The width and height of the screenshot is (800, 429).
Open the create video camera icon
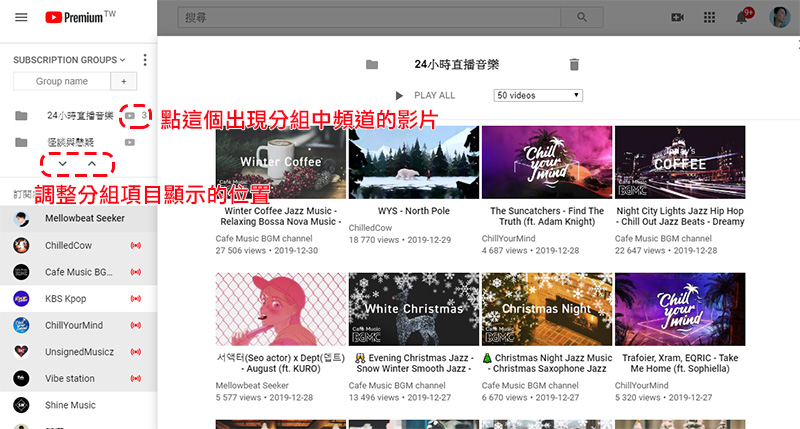click(677, 17)
